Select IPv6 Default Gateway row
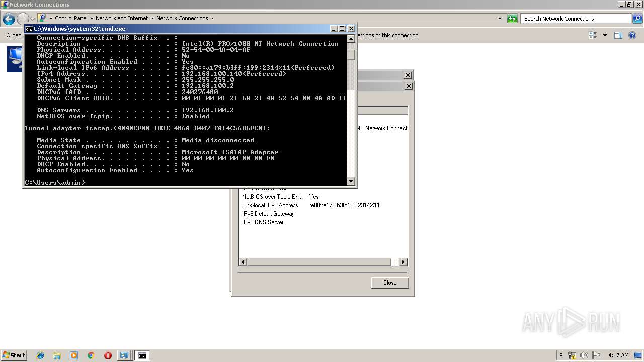This screenshot has height=362, width=644. (x=323, y=214)
